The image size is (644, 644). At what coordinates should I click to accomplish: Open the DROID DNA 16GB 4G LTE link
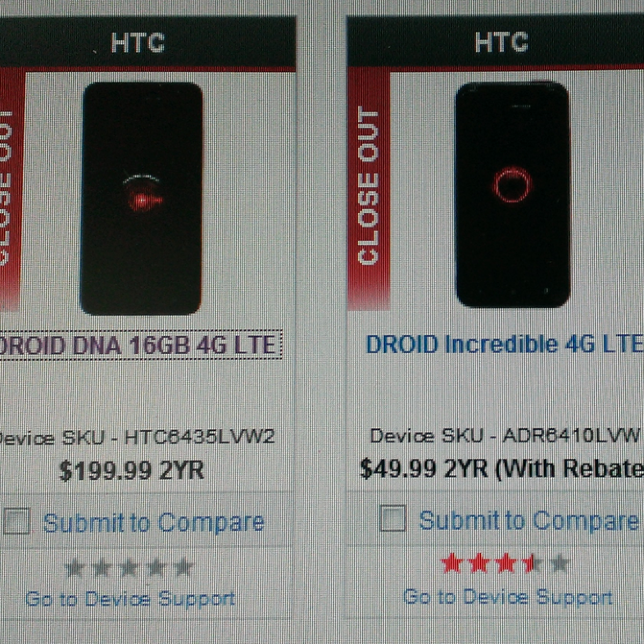click(x=138, y=345)
